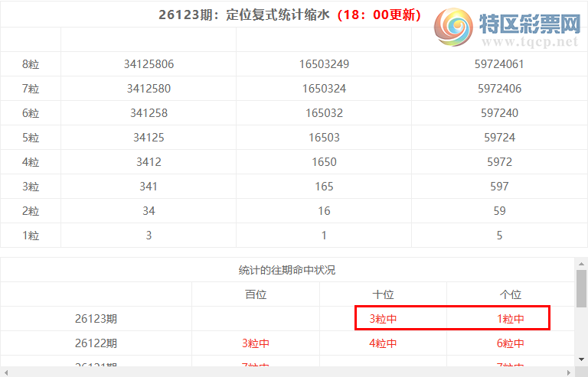The width and height of the screenshot is (588, 377).
Task: Click the '十位' column header
Action: point(384,294)
